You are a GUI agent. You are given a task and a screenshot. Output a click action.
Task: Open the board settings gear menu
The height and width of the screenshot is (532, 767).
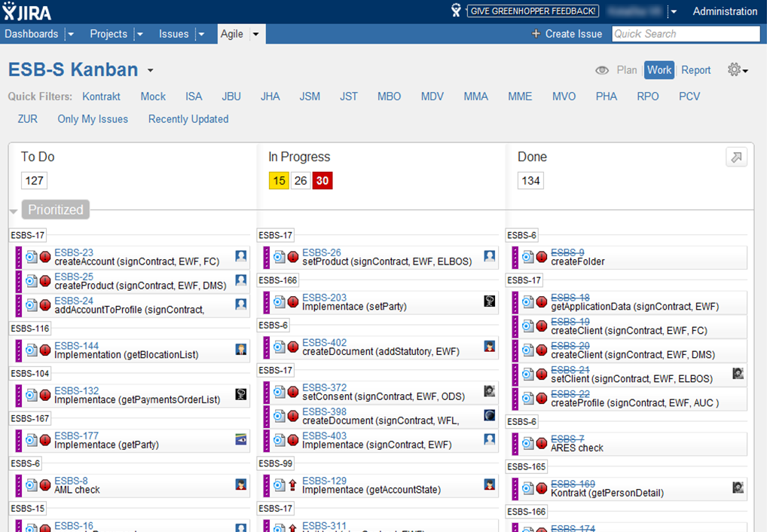tap(737, 70)
